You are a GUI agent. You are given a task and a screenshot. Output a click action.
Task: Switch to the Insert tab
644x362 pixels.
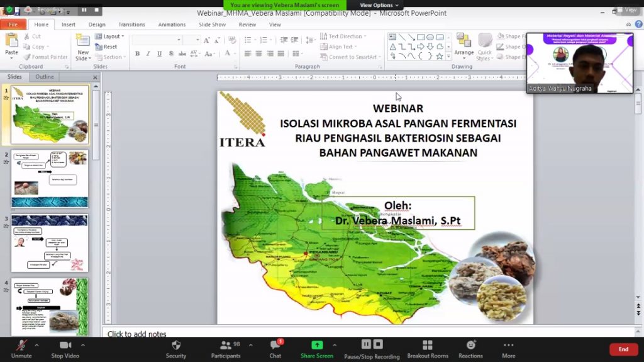pos(68,25)
